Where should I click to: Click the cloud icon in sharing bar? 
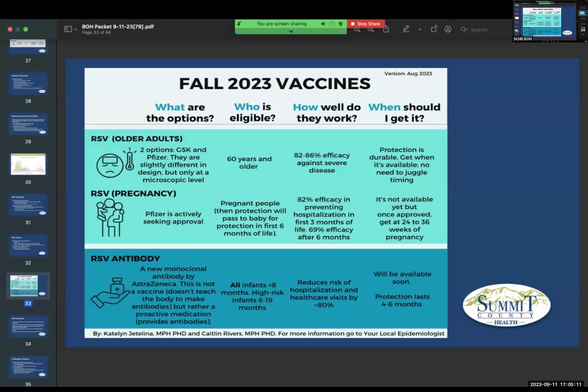point(332,24)
